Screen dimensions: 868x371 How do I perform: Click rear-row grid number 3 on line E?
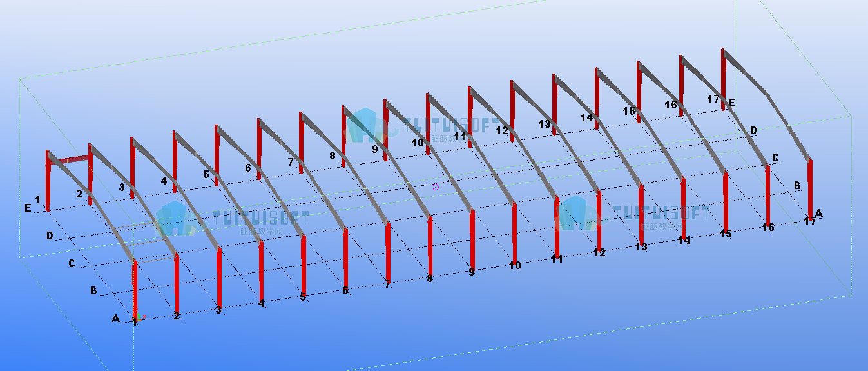click(x=122, y=187)
